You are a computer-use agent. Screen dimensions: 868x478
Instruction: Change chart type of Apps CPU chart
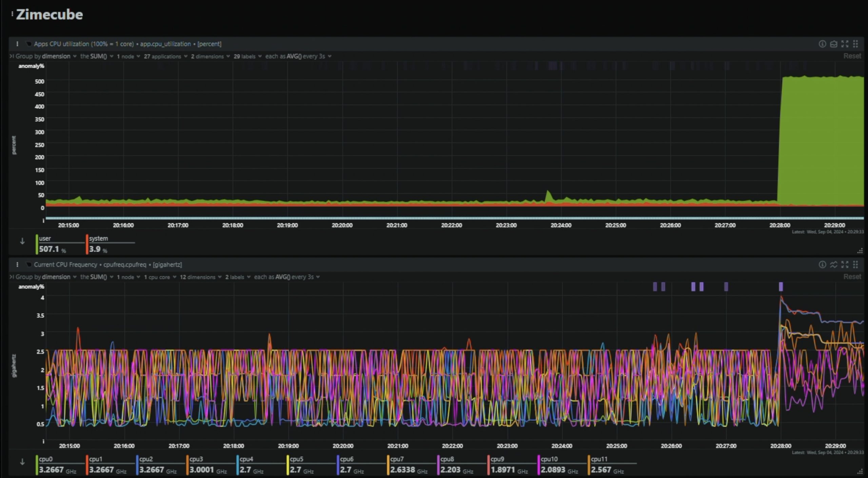pos(833,44)
